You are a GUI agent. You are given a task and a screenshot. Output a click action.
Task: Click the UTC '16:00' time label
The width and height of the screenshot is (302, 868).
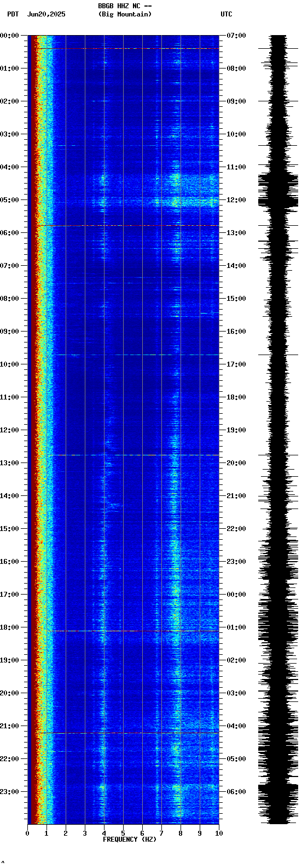pyautogui.click(x=236, y=332)
